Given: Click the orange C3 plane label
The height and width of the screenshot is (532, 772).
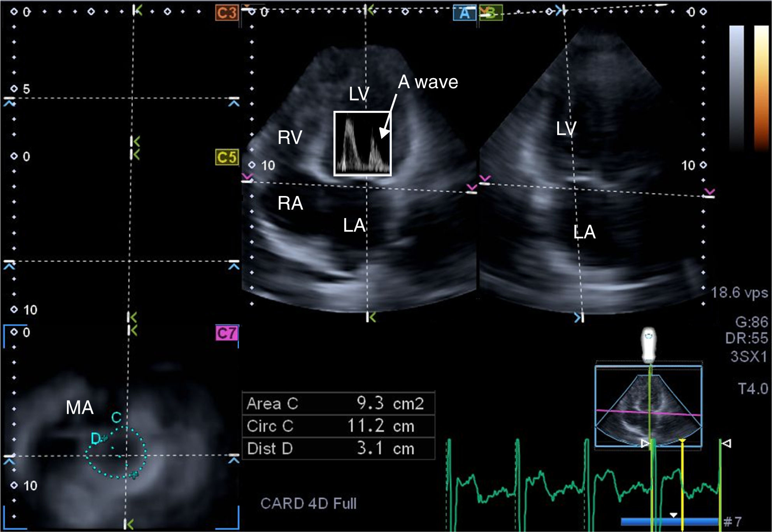Looking at the screenshot, I should (x=226, y=13).
